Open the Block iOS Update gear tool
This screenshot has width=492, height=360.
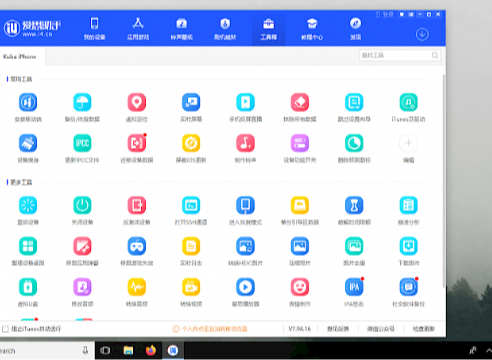coord(191,143)
